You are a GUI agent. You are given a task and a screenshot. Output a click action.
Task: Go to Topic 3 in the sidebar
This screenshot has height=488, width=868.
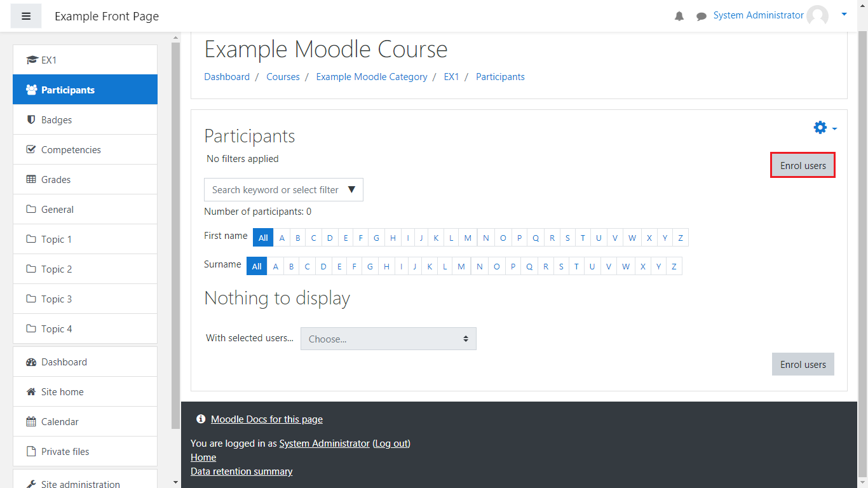tap(57, 299)
